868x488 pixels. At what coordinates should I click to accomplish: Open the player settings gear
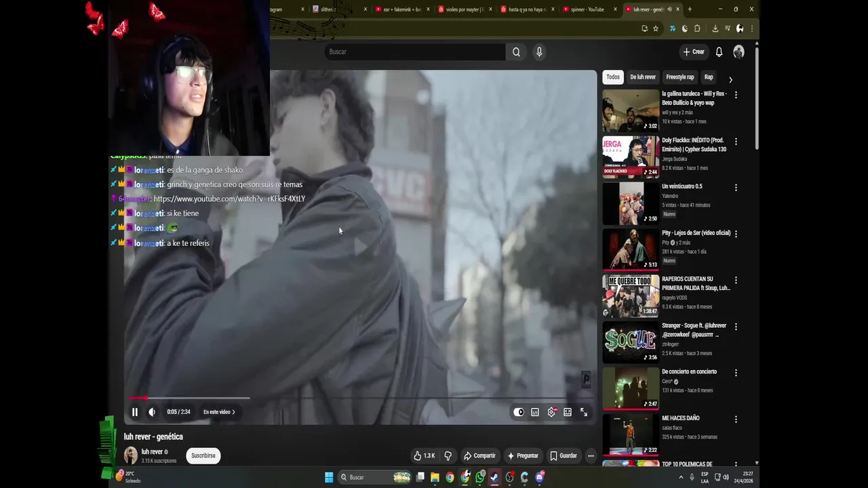pos(551,412)
